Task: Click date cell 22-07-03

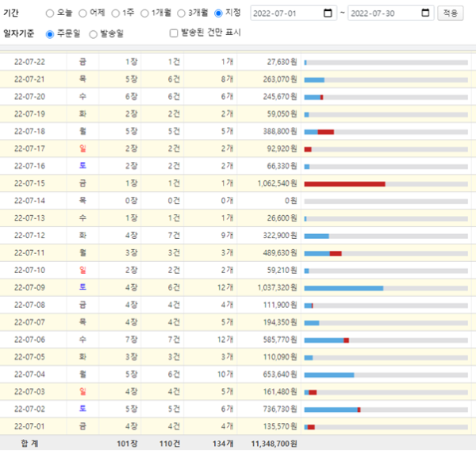Action: tap(29, 391)
